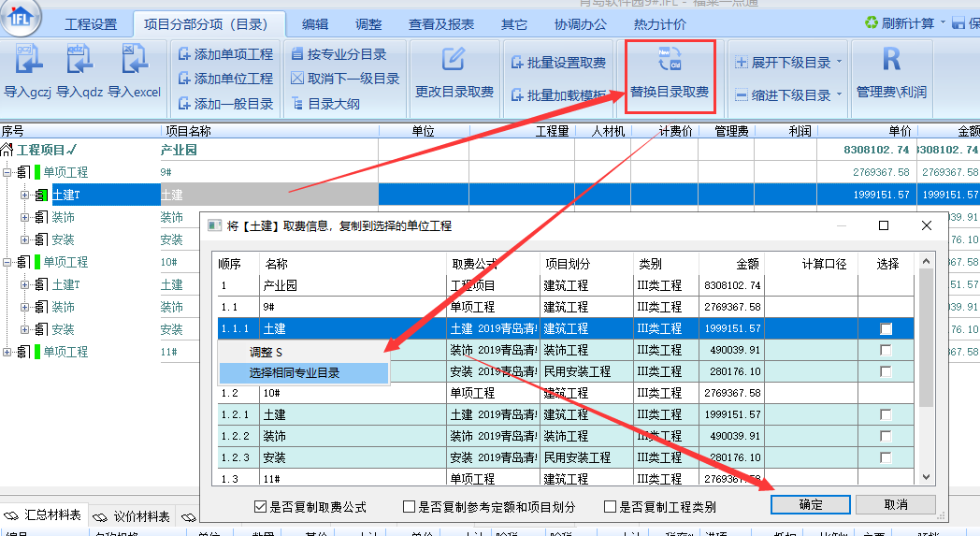Enable 是否复制取费公式 checkbox
The width and height of the screenshot is (980, 536).
click(x=261, y=507)
